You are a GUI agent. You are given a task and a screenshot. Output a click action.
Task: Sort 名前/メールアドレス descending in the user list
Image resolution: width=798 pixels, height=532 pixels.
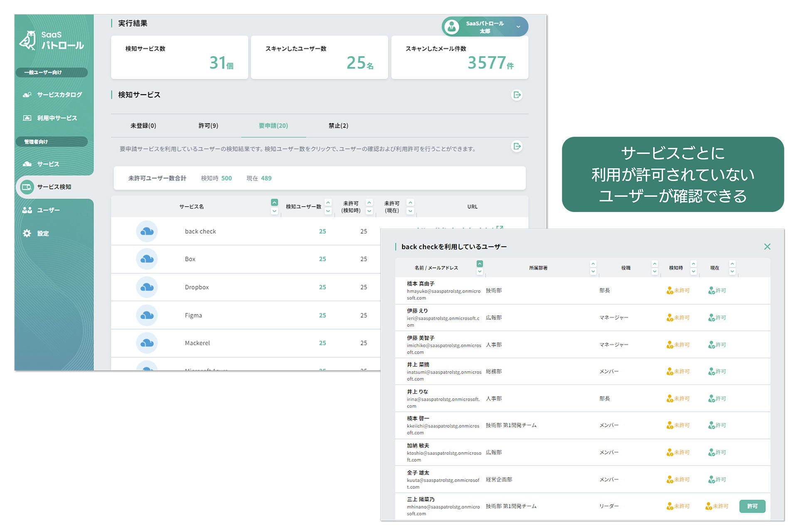coord(480,271)
